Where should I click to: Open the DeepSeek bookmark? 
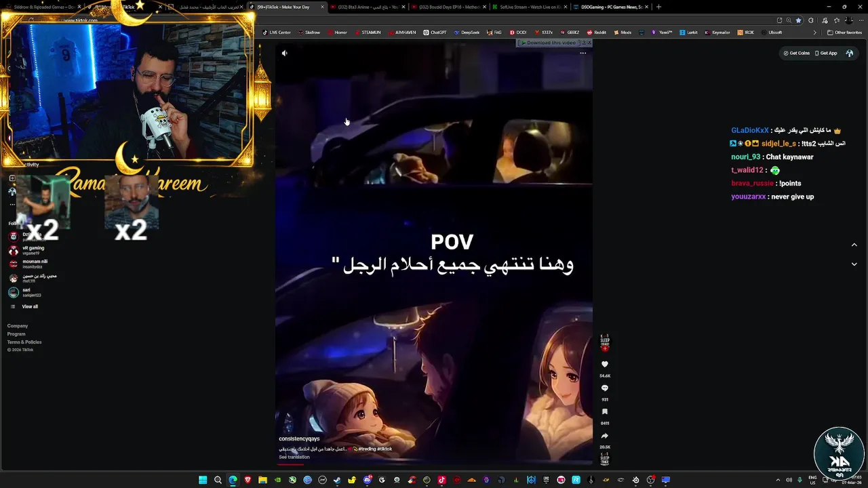[467, 33]
